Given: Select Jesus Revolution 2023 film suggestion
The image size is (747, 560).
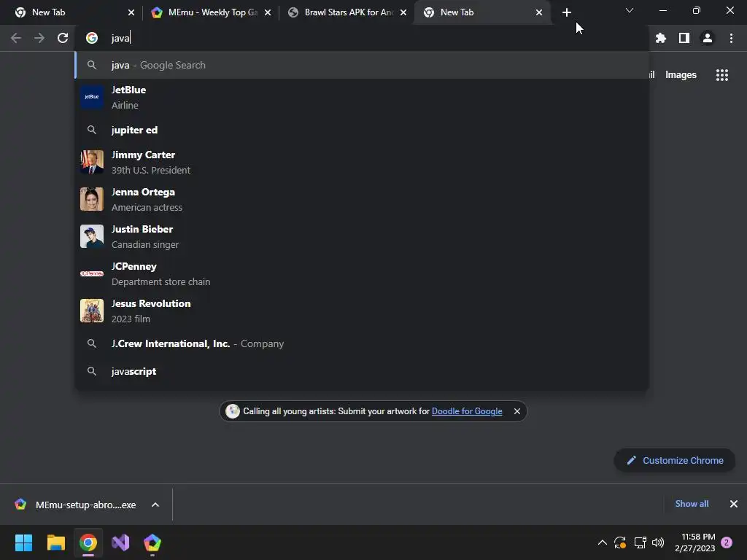Looking at the screenshot, I should [x=362, y=311].
